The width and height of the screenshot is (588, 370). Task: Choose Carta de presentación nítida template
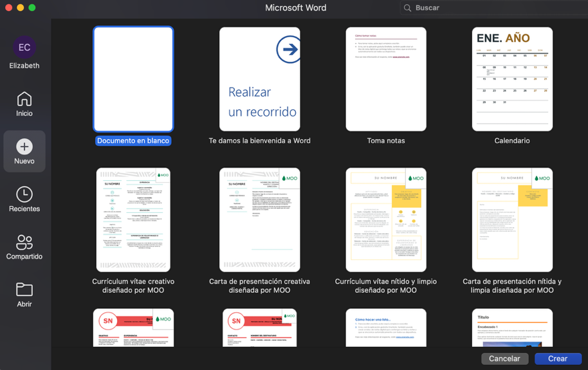point(512,220)
